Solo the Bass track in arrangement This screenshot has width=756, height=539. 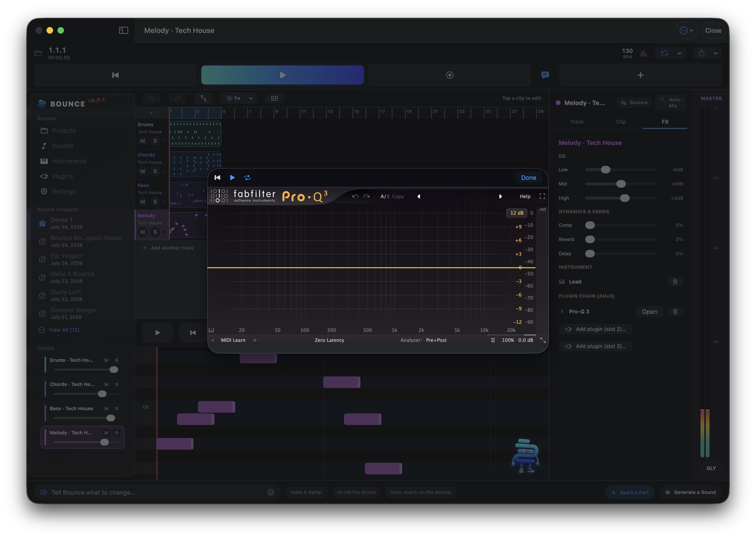[155, 202]
